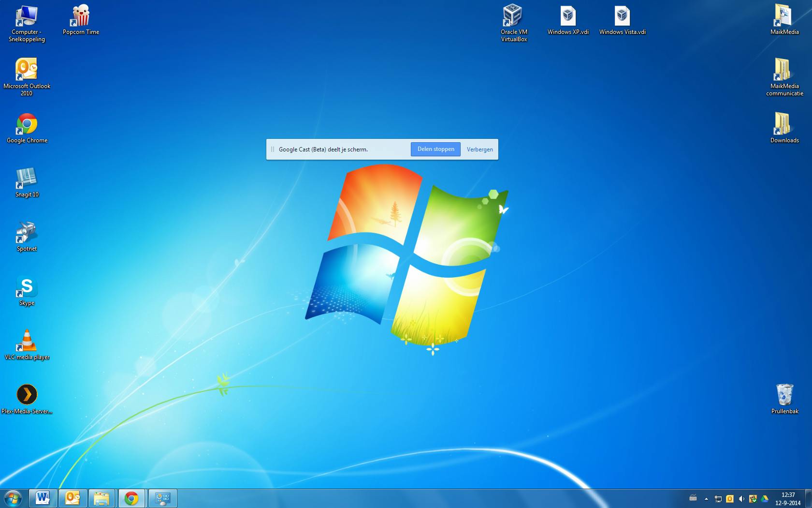
Task: Select the Popcorn Time desktop icon
Action: 81,20
